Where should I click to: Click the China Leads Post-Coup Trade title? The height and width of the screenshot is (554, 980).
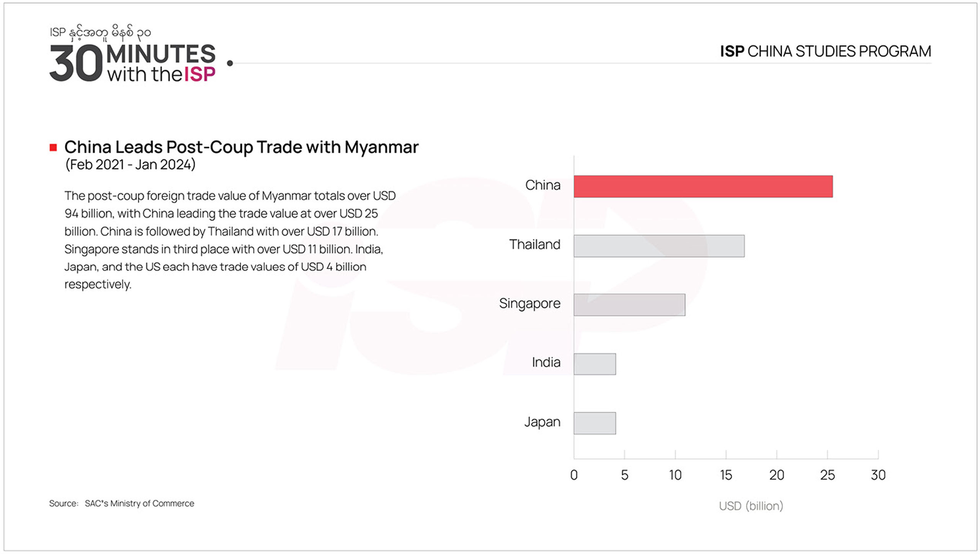(241, 147)
